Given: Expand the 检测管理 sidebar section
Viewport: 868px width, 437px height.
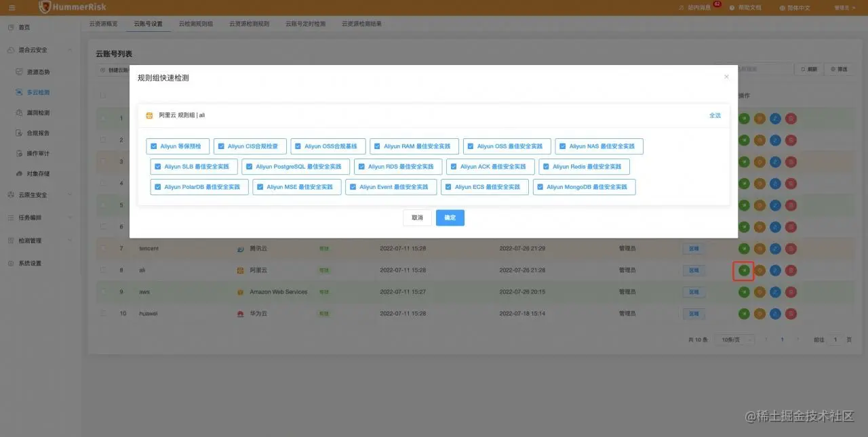Looking at the screenshot, I should tap(71, 241).
